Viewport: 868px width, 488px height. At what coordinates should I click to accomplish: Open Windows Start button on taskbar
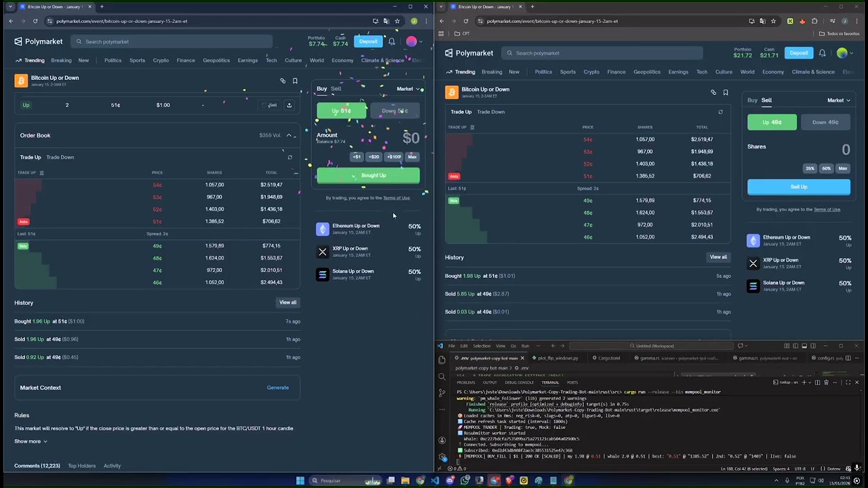coord(300,481)
